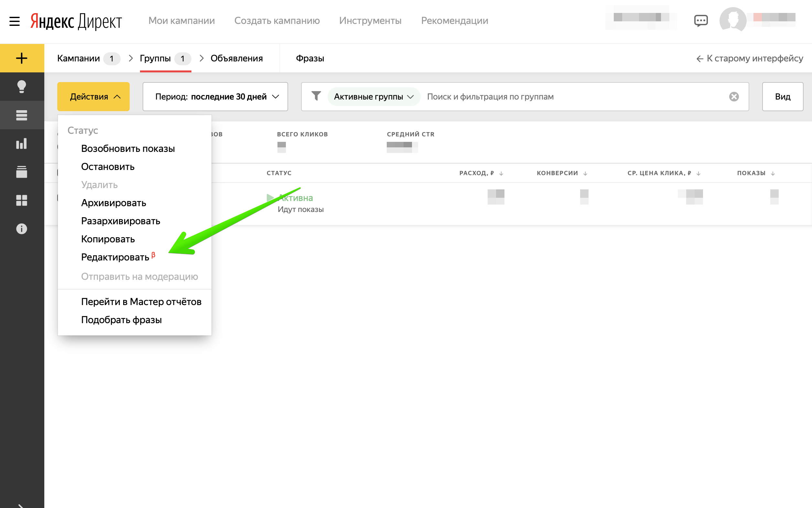Open the lightbulb recommendations sidebar icon
The image size is (812, 508).
[22, 87]
